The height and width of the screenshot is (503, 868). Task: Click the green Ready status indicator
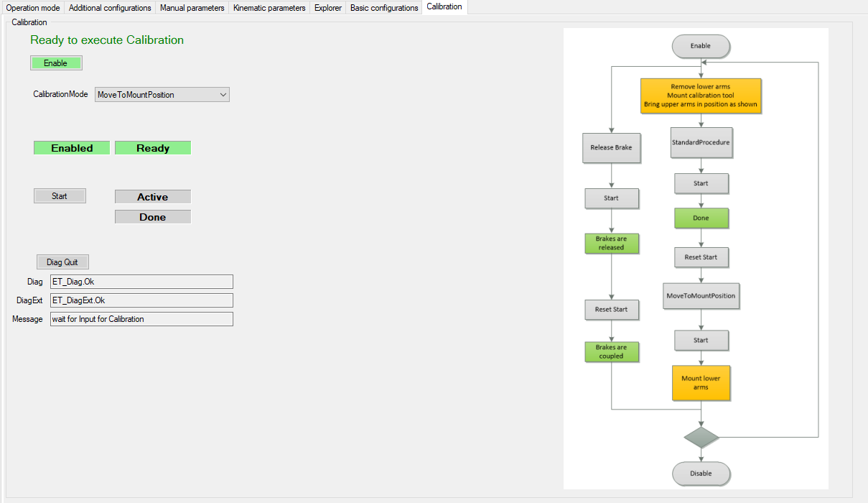click(x=153, y=148)
